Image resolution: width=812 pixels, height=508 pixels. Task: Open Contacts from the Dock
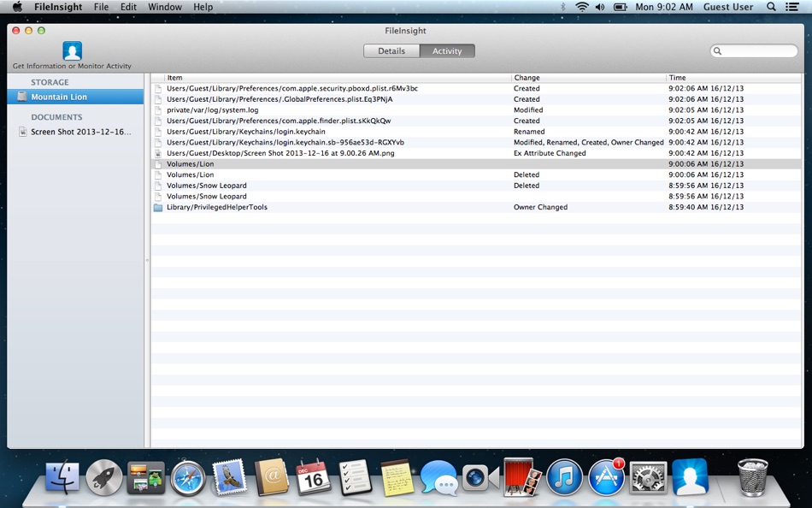[x=271, y=477]
